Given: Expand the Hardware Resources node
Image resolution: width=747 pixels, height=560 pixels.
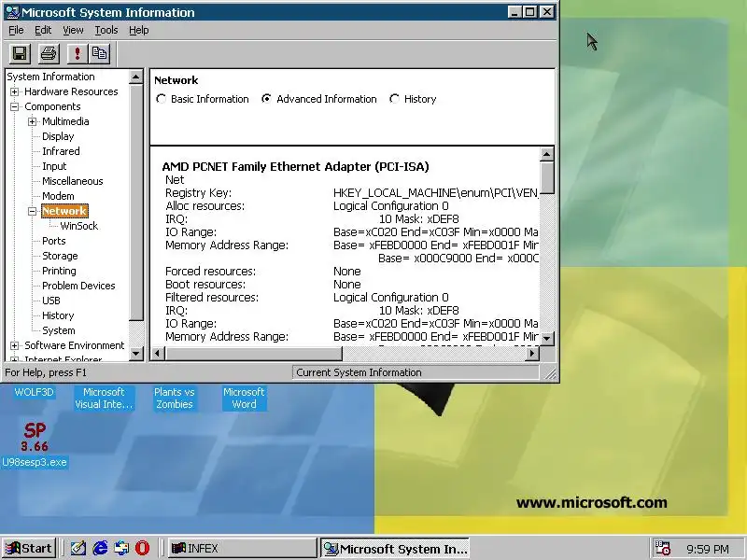Looking at the screenshot, I should [14, 91].
